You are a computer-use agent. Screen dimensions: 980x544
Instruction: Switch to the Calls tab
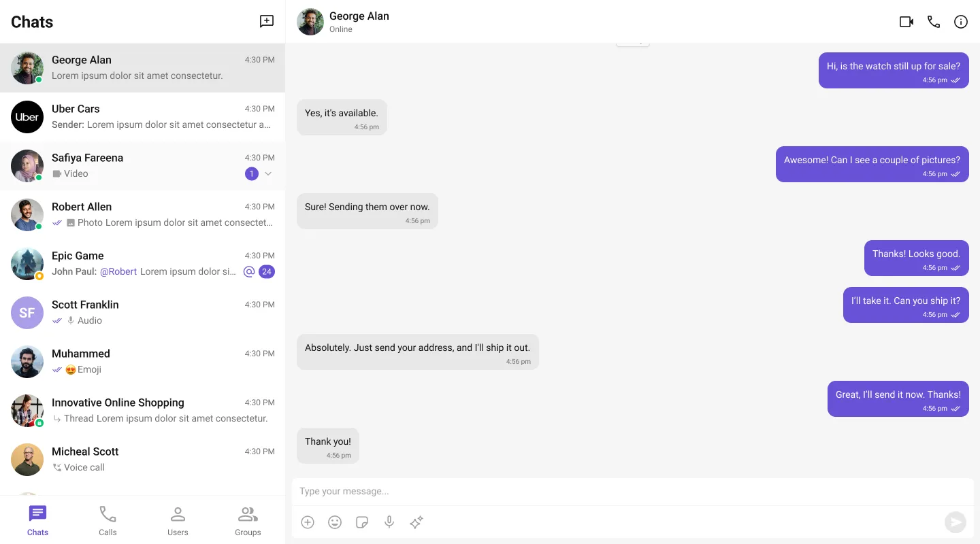[x=108, y=520]
